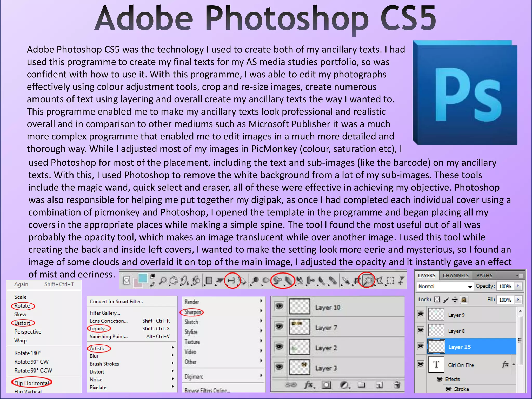Toggle visibility of Layer 15

point(421,346)
